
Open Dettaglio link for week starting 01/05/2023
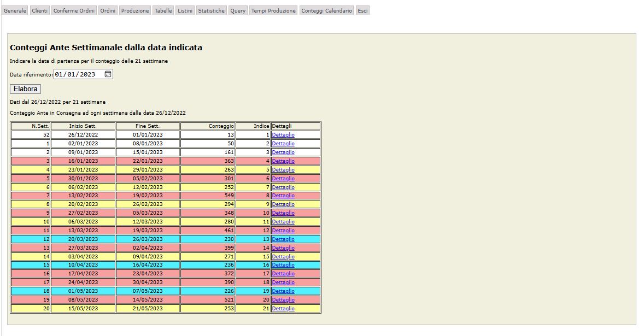click(x=283, y=291)
